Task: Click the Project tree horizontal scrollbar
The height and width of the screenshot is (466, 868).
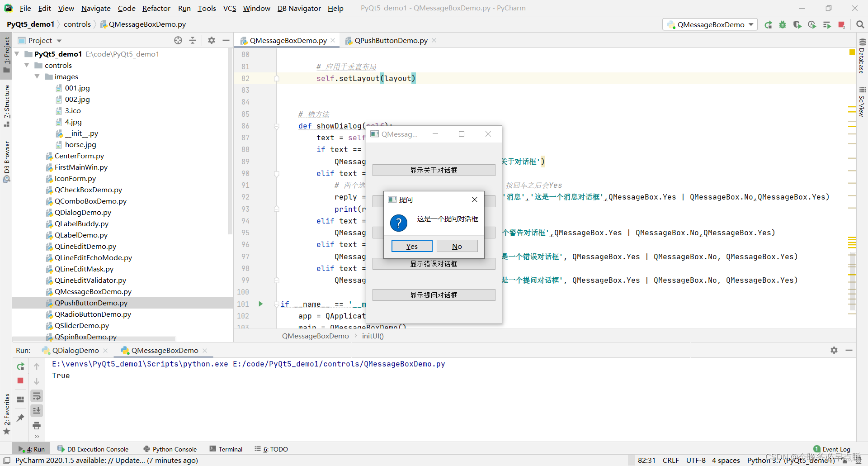Action: point(94,339)
